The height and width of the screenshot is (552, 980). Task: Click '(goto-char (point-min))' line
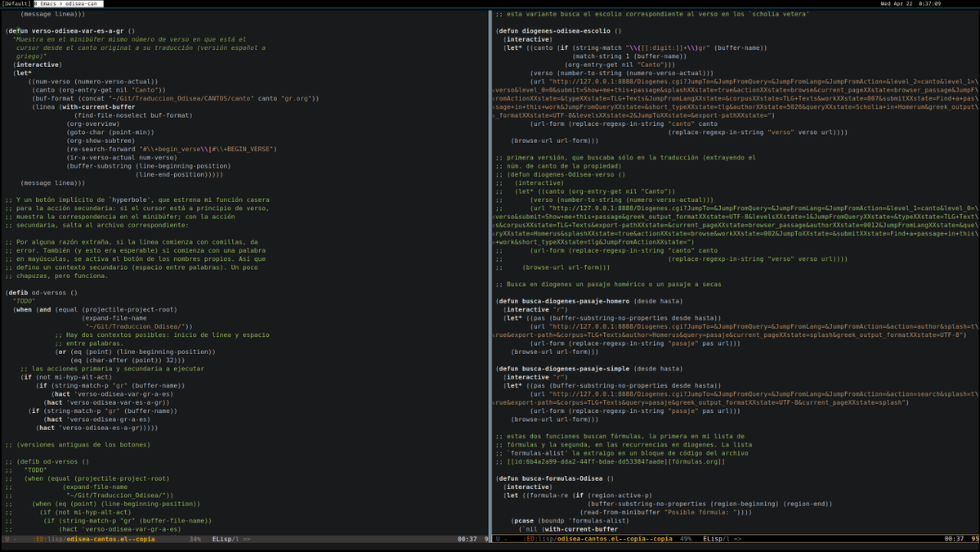(110, 132)
